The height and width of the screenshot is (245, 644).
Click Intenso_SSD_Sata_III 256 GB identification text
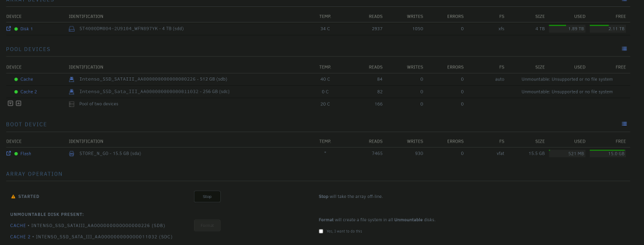tap(155, 92)
